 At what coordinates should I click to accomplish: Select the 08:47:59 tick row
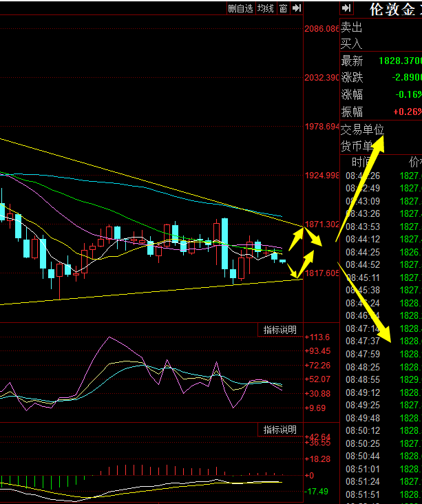coord(381,354)
